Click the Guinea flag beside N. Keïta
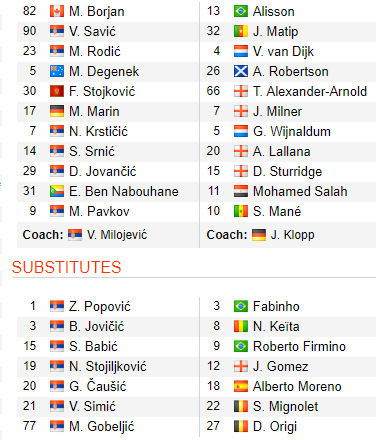This screenshot has height=440, width=379. [241, 326]
